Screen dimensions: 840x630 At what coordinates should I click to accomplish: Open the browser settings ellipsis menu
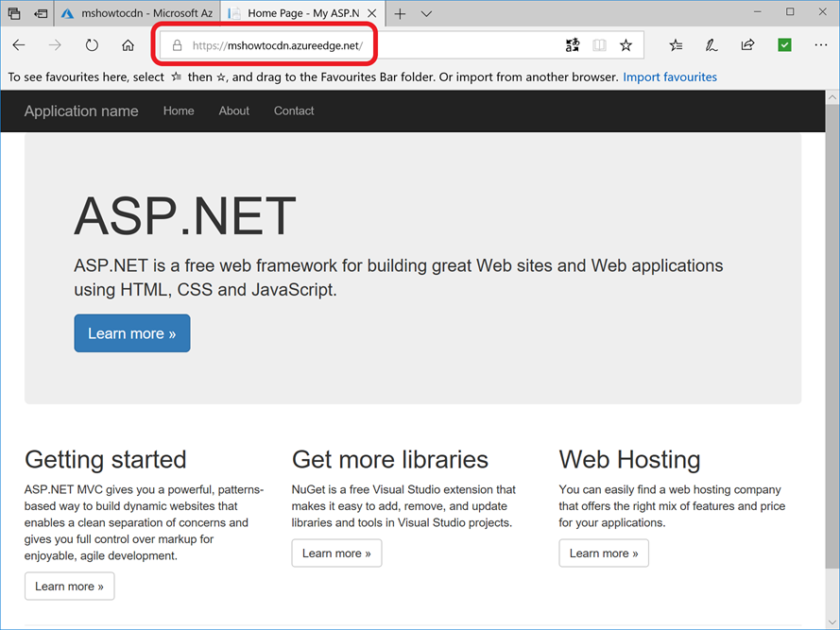[x=821, y=45]
